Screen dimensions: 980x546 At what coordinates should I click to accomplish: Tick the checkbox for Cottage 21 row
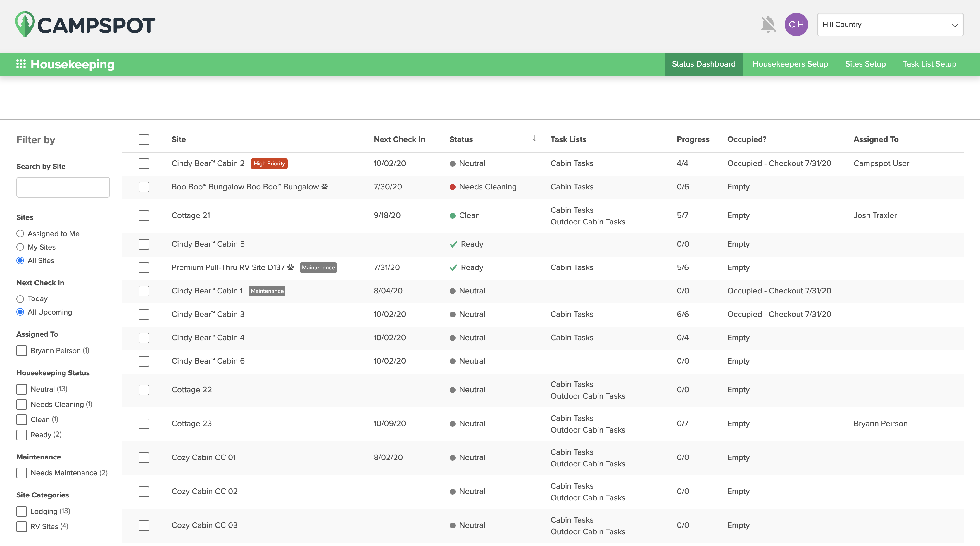(144, 216)
